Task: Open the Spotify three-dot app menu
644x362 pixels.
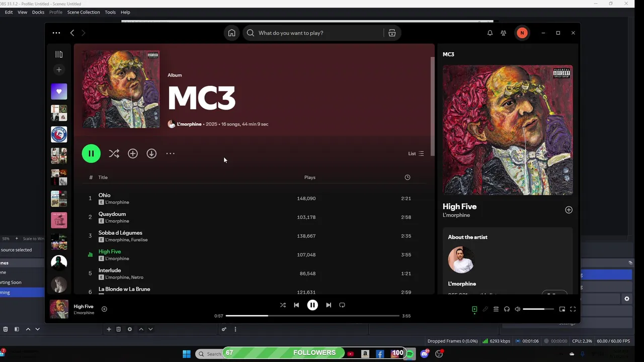Action: tap(56, 33)
